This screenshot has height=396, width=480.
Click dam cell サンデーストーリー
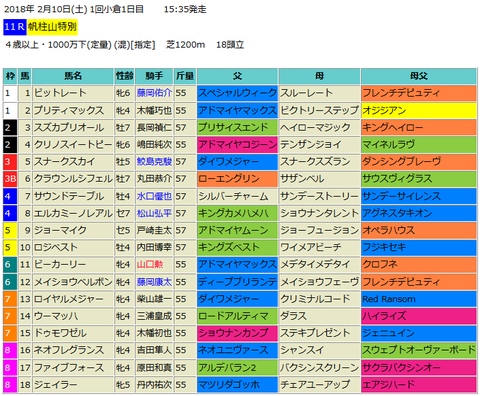pyautogui.click(x=319, y=196)
